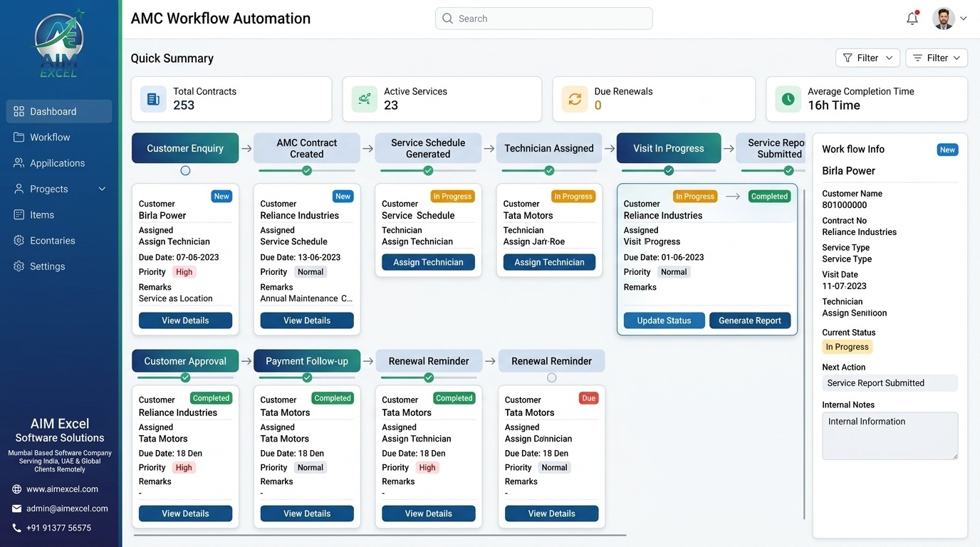
Task: Click the Active Services icon
Action: coord(365,99)
